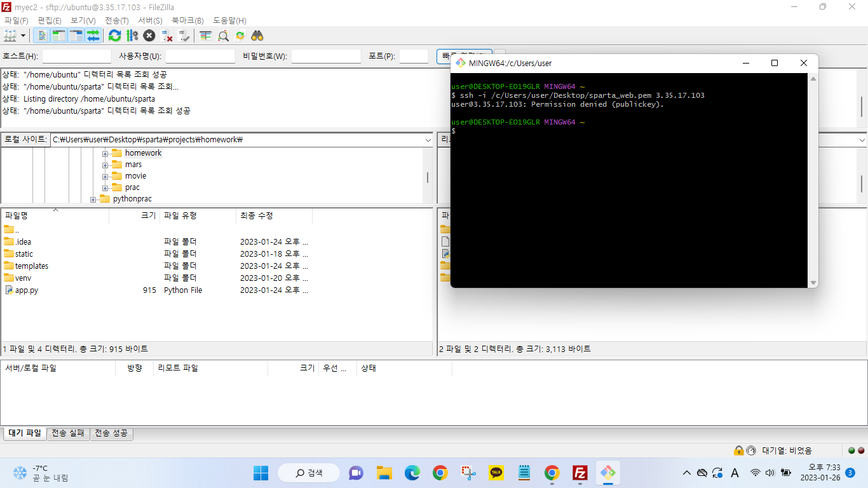868x488 pixels.
Task: Open the remote site path dropdown
Action: 862,140
